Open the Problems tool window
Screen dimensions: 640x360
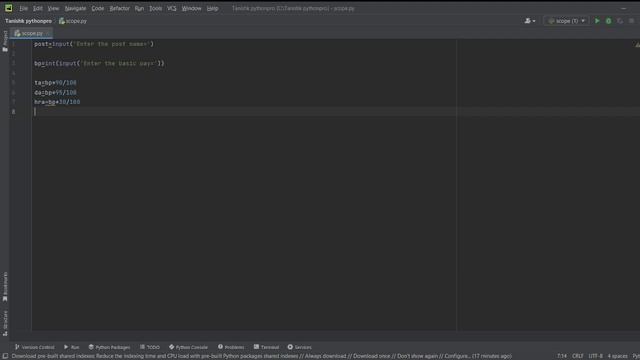coord(231,347)
